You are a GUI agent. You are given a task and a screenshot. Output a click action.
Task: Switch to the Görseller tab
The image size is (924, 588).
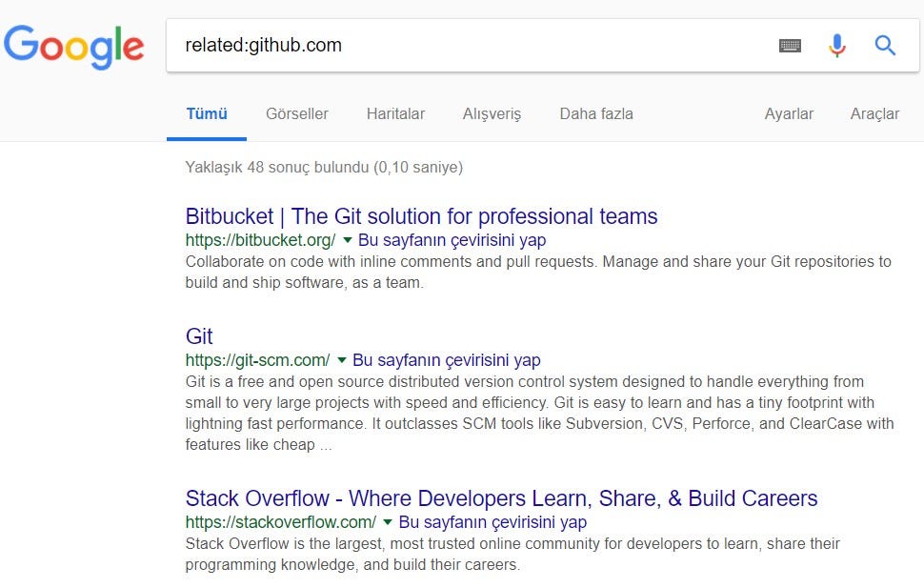(x=297, y=113)
